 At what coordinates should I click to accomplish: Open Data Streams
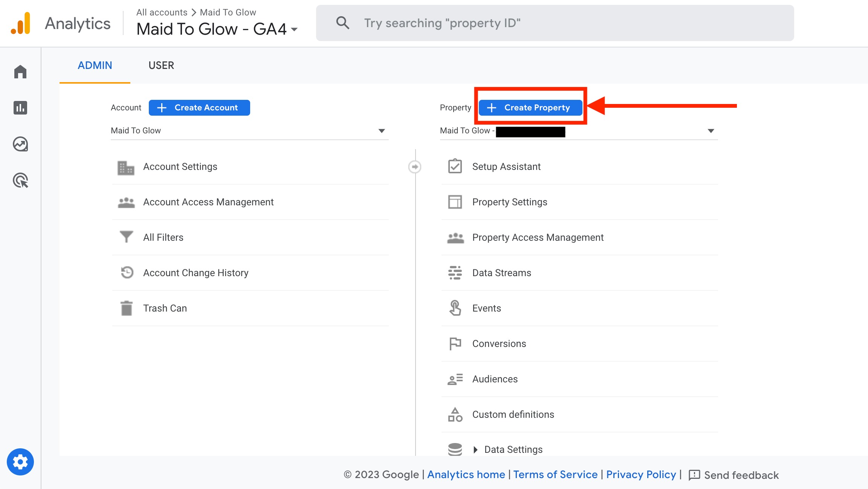(580, 273)
